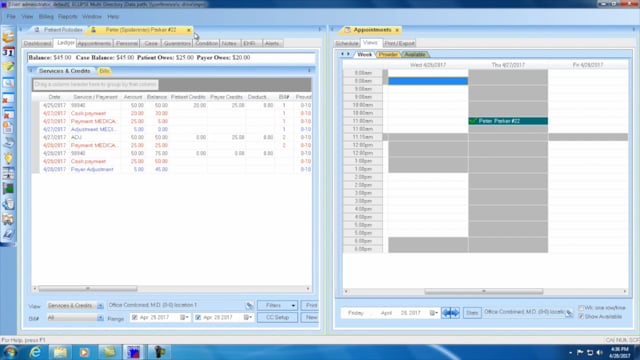Open the Help menu

coord(113,17)
